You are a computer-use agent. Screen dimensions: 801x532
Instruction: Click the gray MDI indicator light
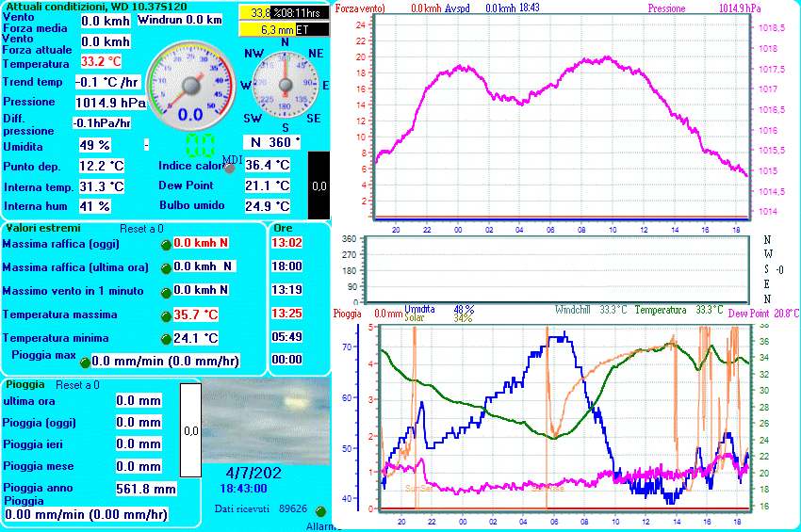230,168
